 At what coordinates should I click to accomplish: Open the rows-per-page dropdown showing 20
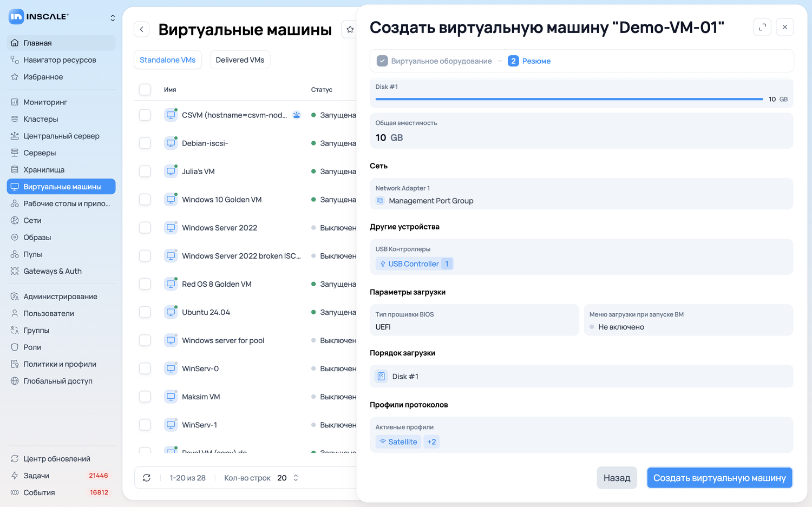click(288, 478)
